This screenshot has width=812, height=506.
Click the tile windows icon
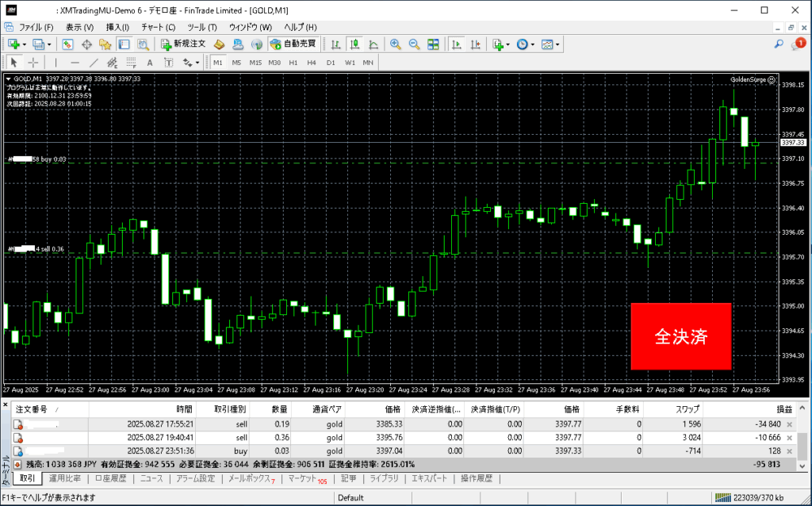pyautogui.click(x=432, y=44)
